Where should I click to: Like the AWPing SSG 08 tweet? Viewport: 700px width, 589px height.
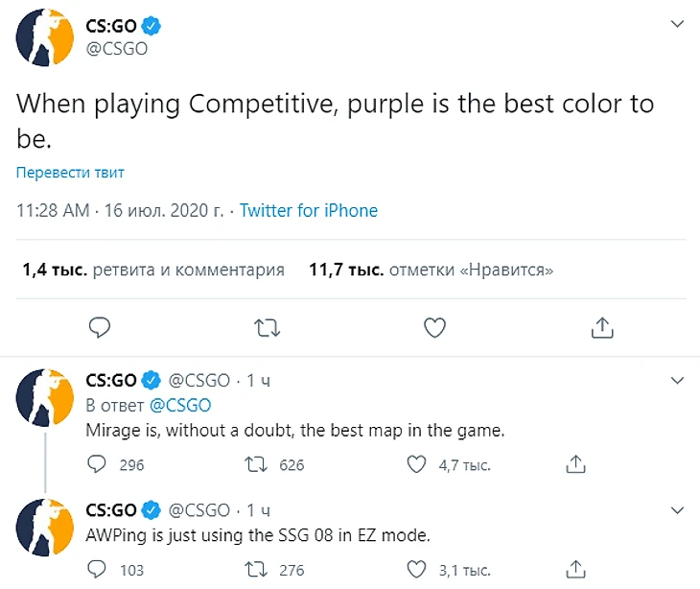(x=417, y=570)
